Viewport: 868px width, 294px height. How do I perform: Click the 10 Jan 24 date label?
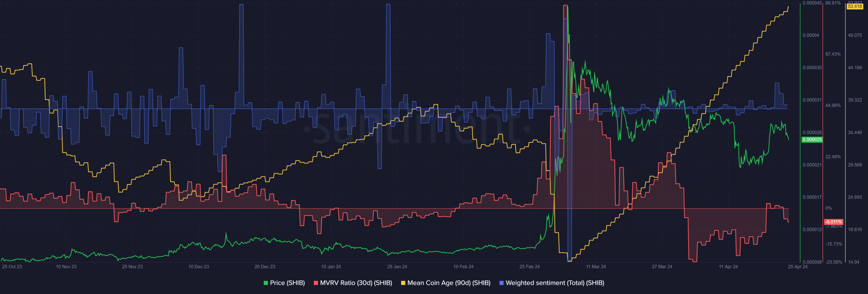[331, 267]
